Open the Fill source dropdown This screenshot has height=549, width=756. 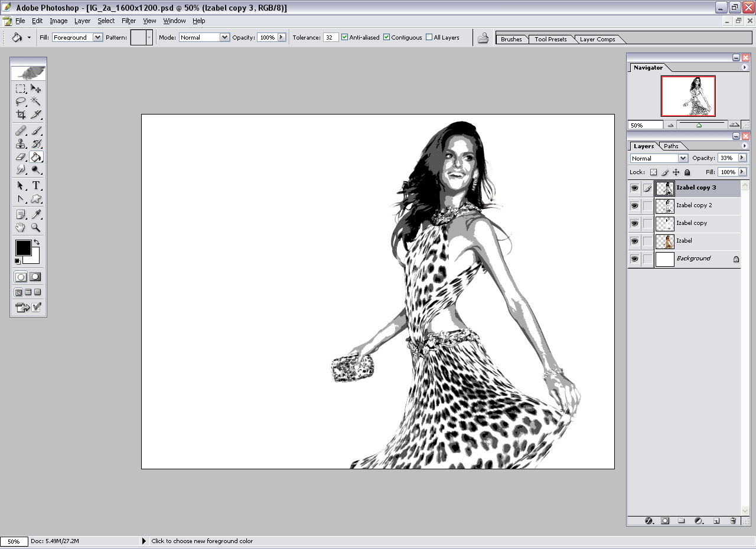(x=97, y=37)
